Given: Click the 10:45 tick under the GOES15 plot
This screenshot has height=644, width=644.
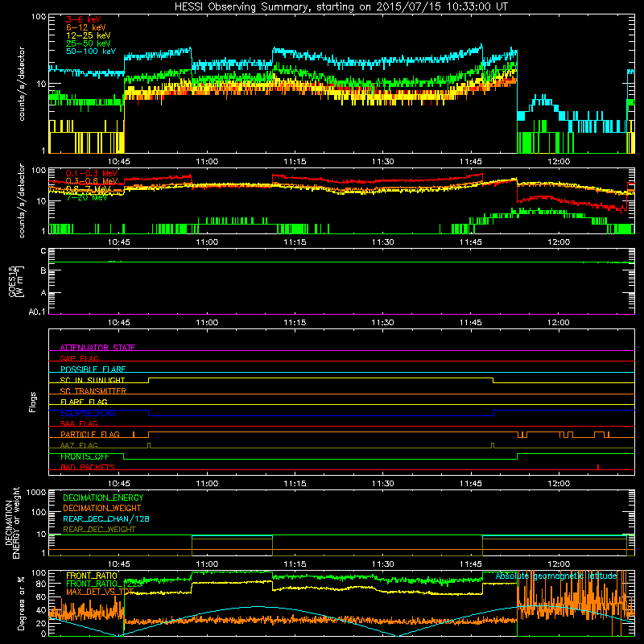Looking at the screenshot, I should click(118, 323).
